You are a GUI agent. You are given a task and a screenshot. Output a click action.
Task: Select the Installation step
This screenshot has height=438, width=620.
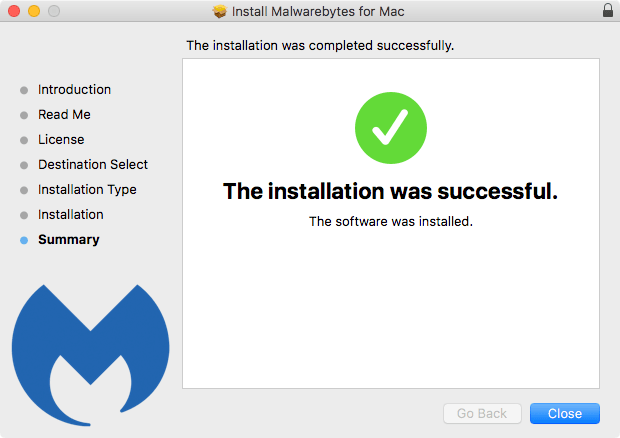(71, 215)
